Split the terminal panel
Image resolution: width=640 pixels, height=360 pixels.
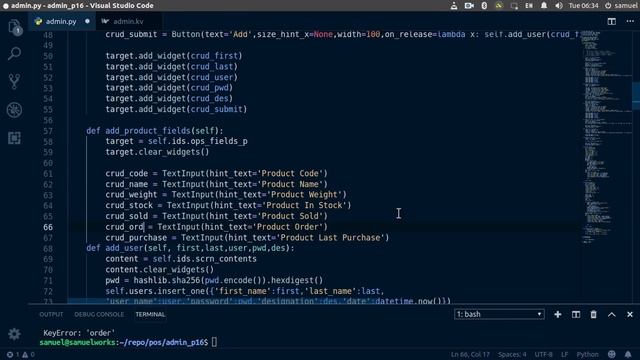click(x=576, y=314)
